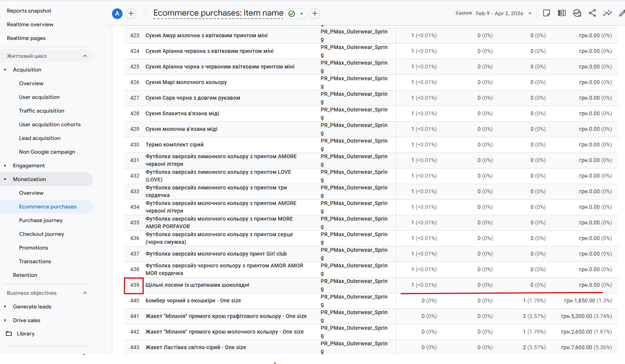Screen dimensions: 625x364
Task: Select item ending 'принт Girl club'
Action: coord(216,254)
